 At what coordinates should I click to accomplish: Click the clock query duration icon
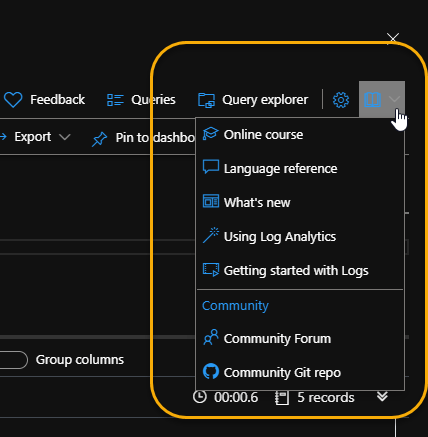point(200,397)
